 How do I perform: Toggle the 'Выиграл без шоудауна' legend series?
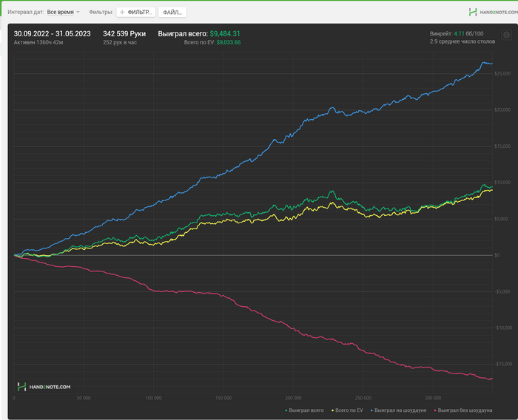(x=463, y=410)
